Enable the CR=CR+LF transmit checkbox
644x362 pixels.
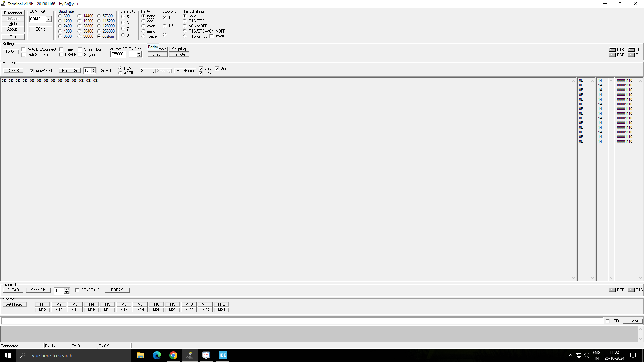[x=77, y=290]
